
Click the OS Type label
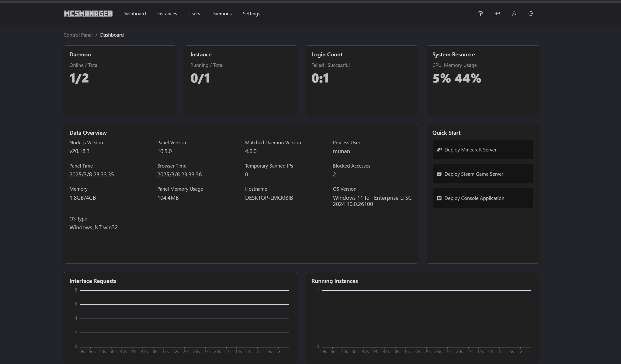(x=78, y=218)
